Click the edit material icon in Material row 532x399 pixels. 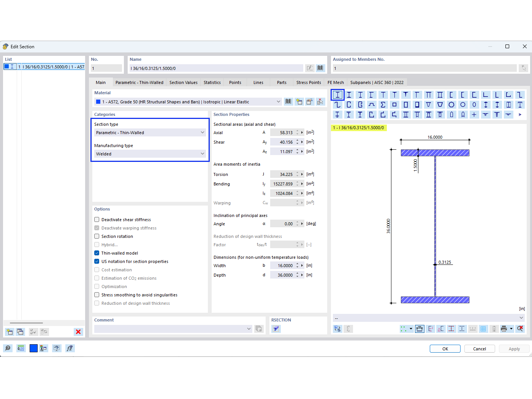click(x=310, y=101)
